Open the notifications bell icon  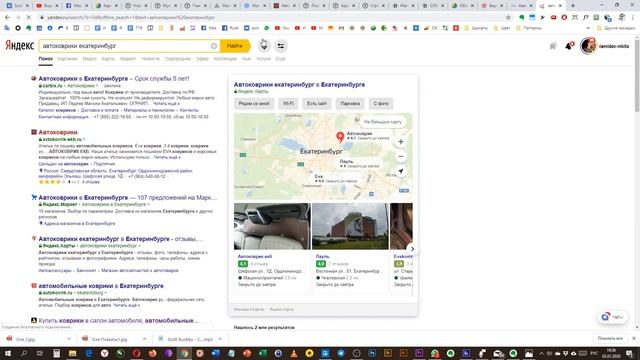point(569,46)
